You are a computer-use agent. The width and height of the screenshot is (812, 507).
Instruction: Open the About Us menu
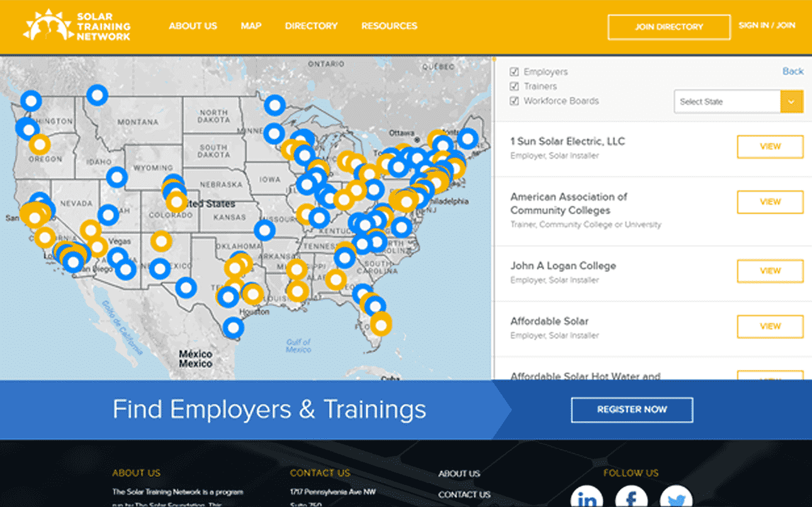(x=193, y=26)
